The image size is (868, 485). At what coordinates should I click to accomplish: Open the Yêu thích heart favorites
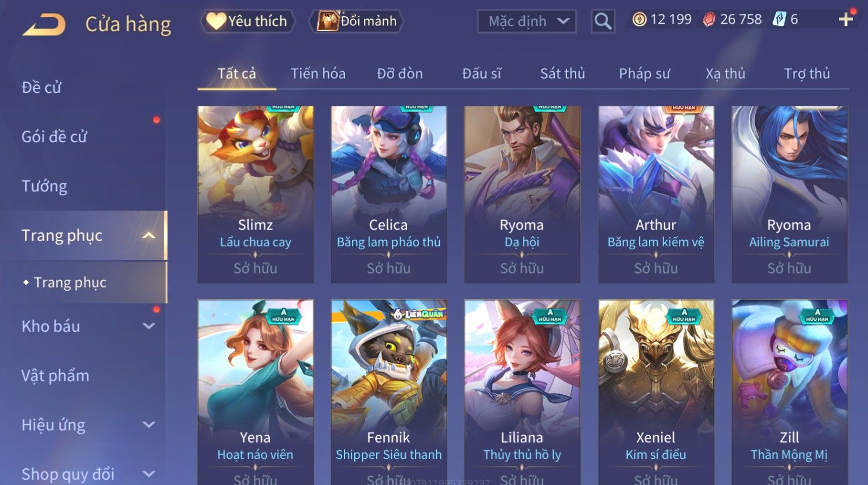click(247, 21)
